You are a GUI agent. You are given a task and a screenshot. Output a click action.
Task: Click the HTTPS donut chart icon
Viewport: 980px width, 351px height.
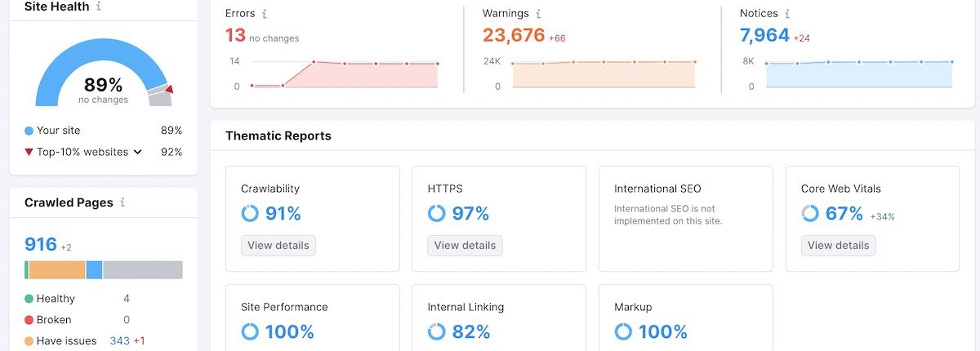tap(437, 214)
